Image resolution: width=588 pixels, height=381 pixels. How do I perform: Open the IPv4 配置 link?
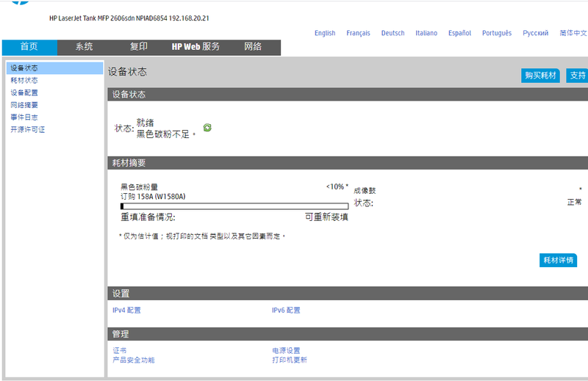pos(126,311)
